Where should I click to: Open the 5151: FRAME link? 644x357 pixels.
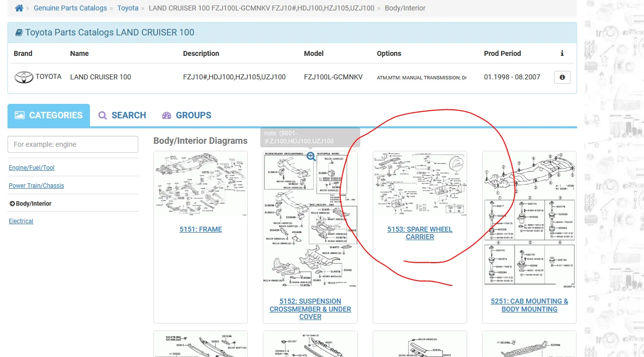tap(201, 230)
